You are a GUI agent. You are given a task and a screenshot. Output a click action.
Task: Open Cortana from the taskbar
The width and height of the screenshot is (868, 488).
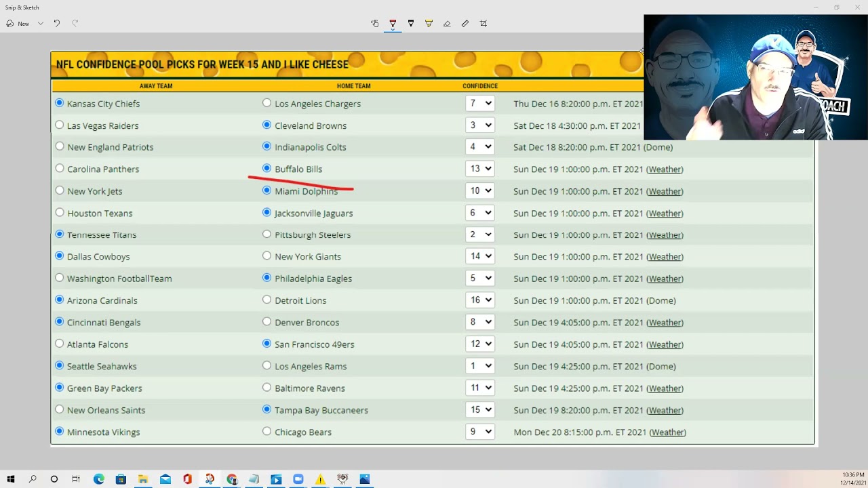point(54,479)
